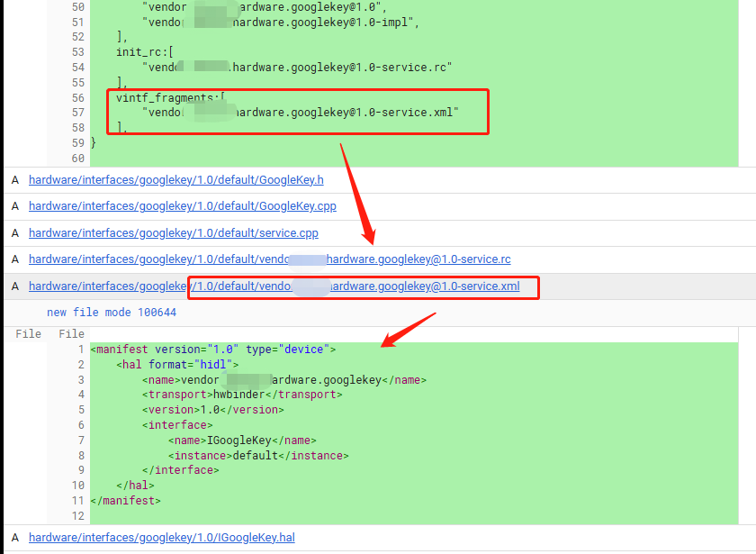The height and width of the screenshot is (554, 756).
Task: Click the '</manifest>' closing tag line
Action: (125, 501)
